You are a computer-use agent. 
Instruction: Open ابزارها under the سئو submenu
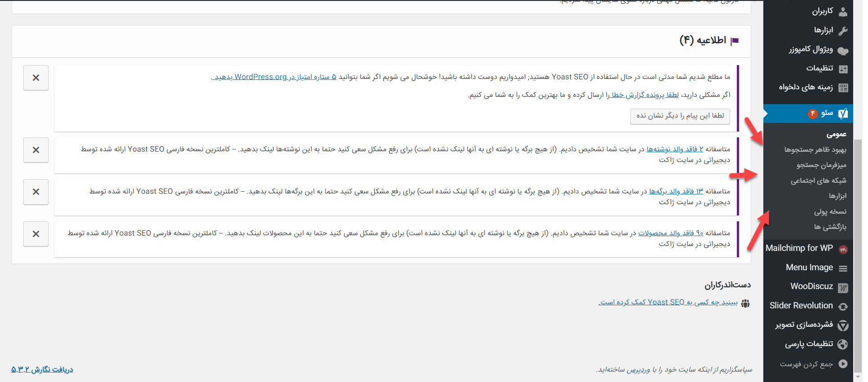point(837,196)
